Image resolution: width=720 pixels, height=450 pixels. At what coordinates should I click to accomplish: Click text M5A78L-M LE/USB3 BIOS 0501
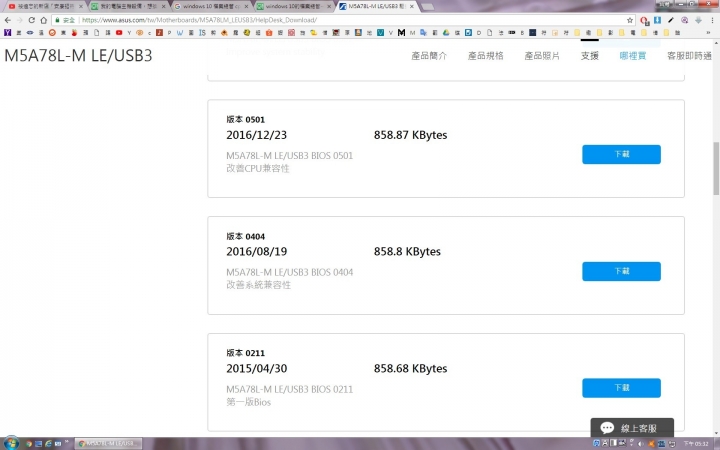tap(289, 156)
